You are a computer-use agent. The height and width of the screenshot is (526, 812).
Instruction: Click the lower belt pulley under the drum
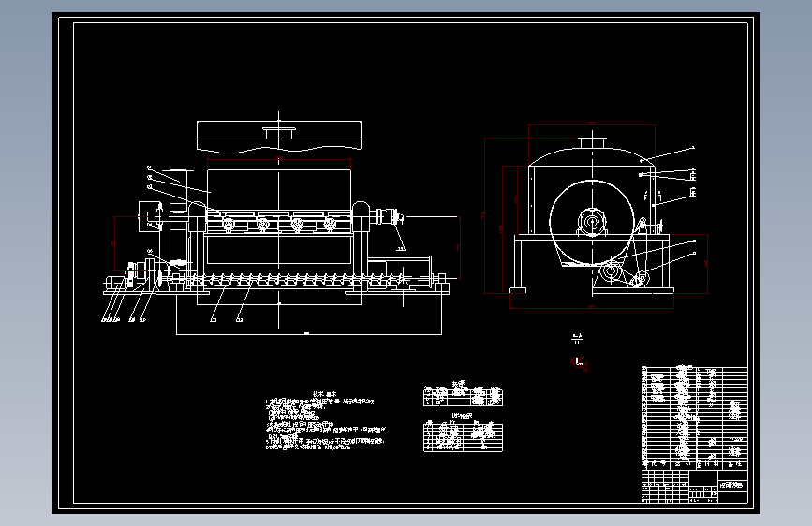pyautogui.click(x=611, y=271)
